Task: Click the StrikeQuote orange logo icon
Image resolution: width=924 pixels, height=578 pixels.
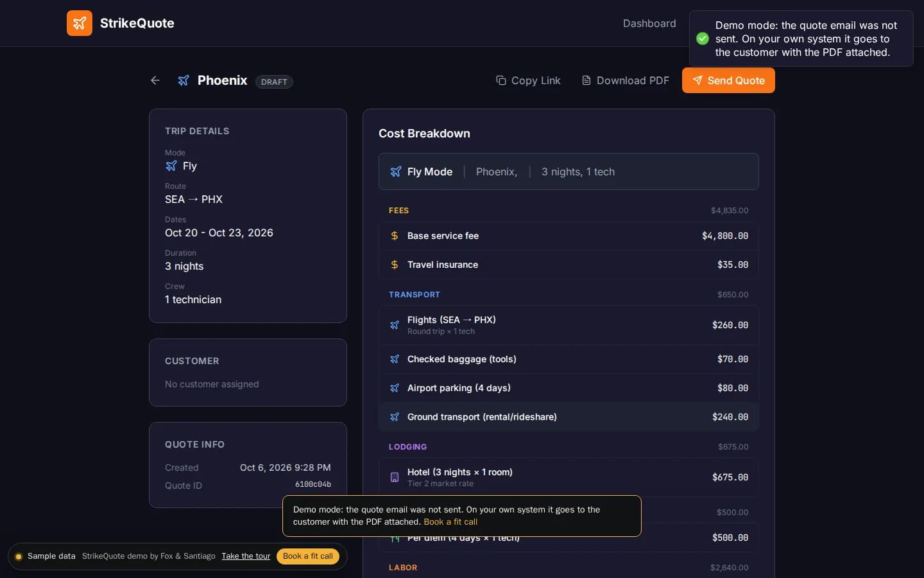Action: [x=80, y=23]
